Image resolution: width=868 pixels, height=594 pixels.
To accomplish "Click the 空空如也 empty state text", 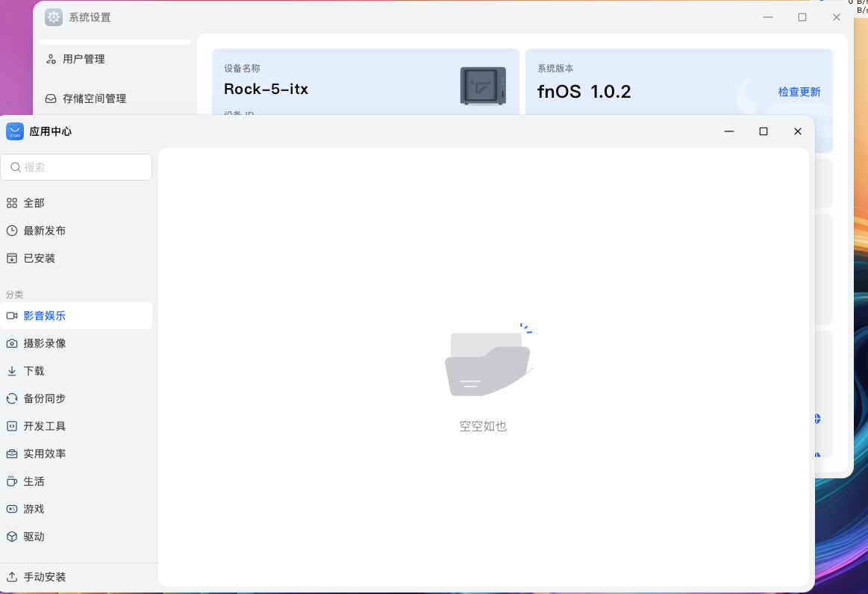I will pos(483,426).
